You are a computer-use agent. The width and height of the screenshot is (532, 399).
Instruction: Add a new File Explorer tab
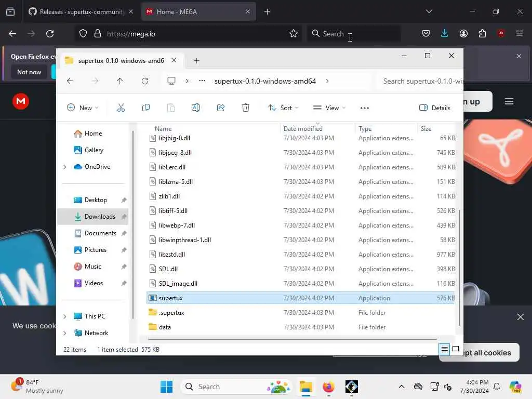[196, 61]
